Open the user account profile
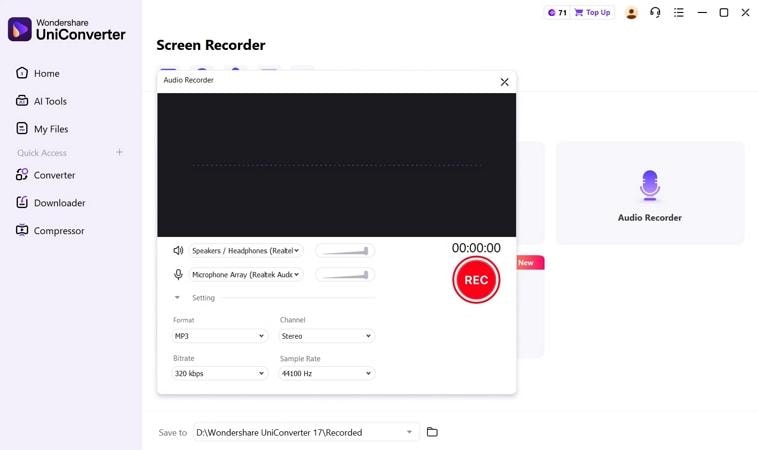 pyautogui.click(x=631, y=13)
